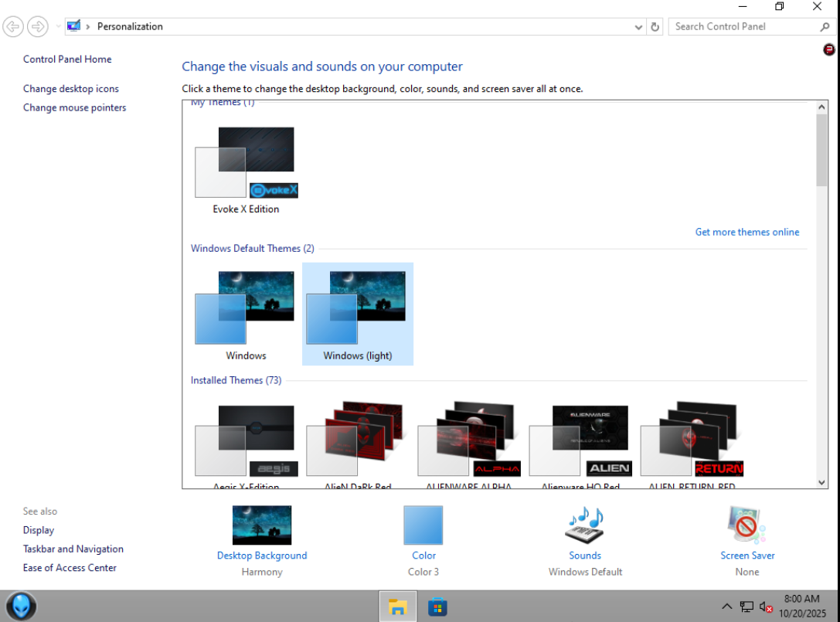This screenshot has width=840, height=622.
Task: Open File Explorer from the taskbar
Action: pos(398,607)
